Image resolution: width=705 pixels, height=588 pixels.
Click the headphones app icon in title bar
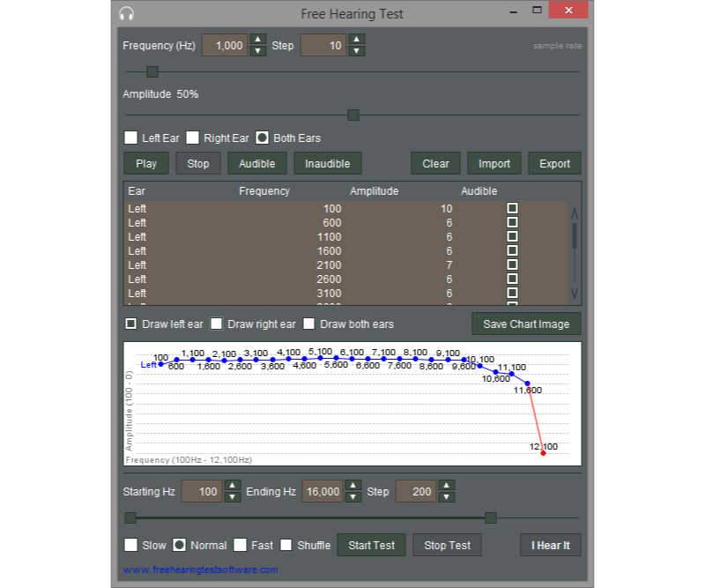(x=126, y=14)
